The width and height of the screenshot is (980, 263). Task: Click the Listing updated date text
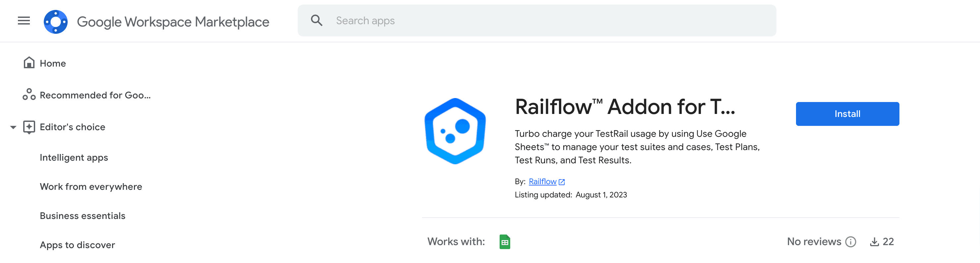[601, 195]
